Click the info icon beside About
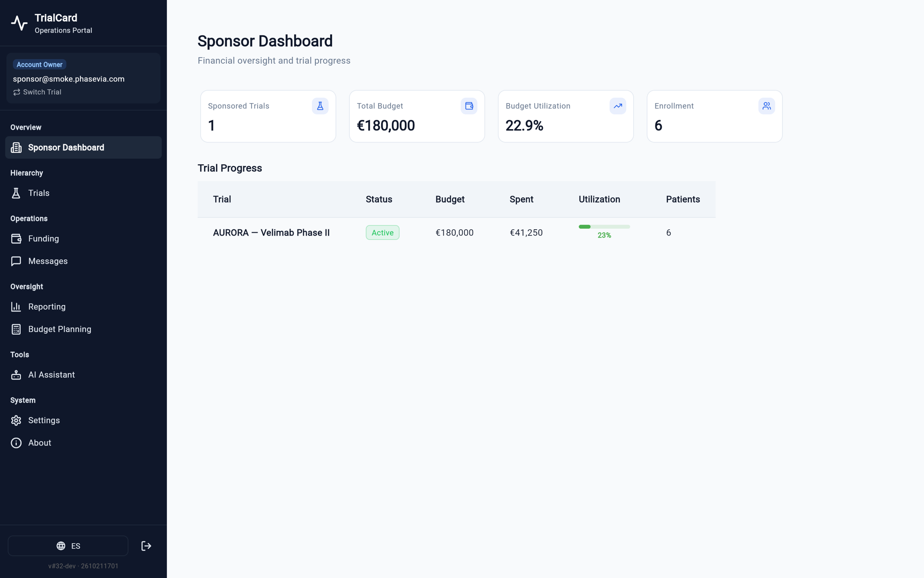 16,443
